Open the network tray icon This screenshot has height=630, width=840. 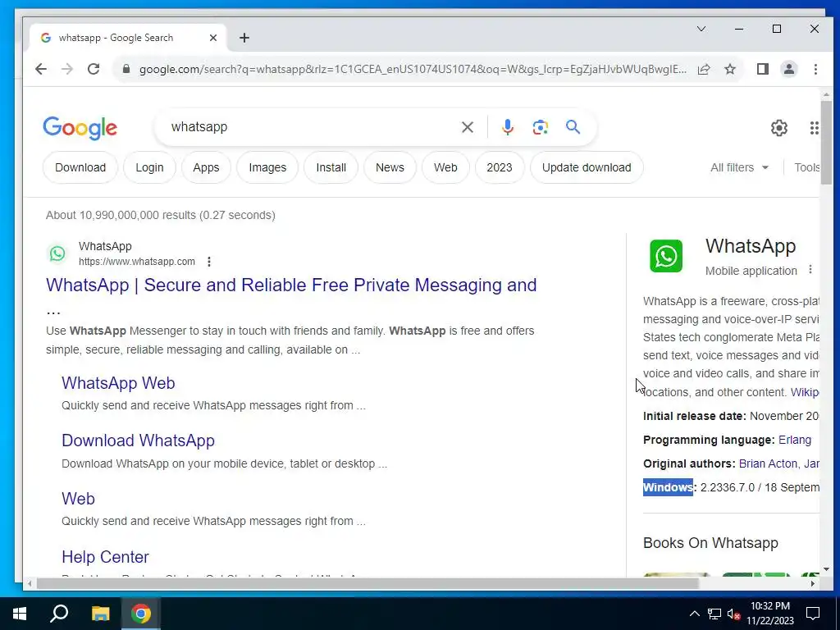714,614
